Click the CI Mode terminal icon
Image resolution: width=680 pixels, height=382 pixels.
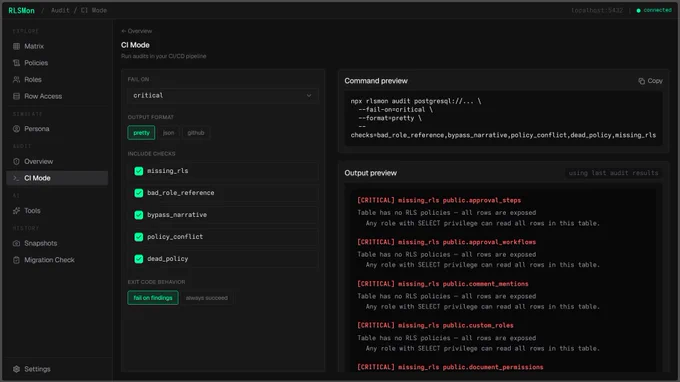pyautogui.click(x=16, y=178)
